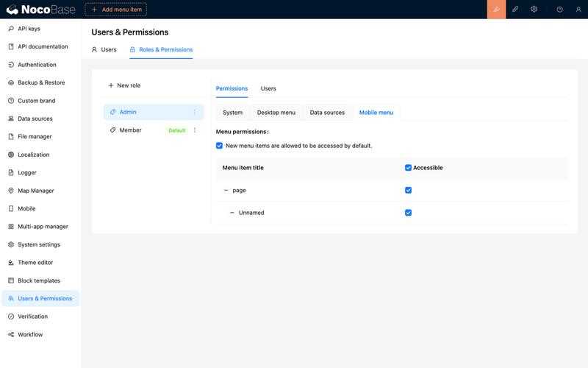Select Desktop menu tab
This screenshot has height=368, width=588.
(276, 113)
